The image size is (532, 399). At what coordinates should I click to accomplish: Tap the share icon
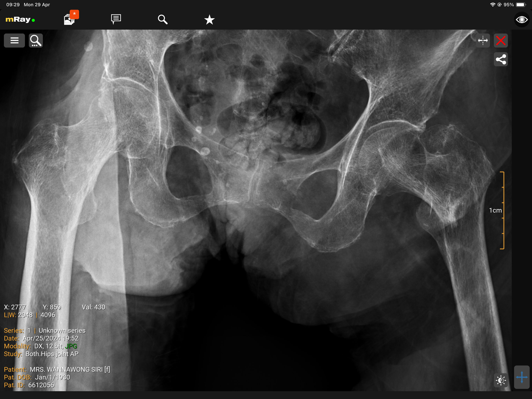(501, 59)
